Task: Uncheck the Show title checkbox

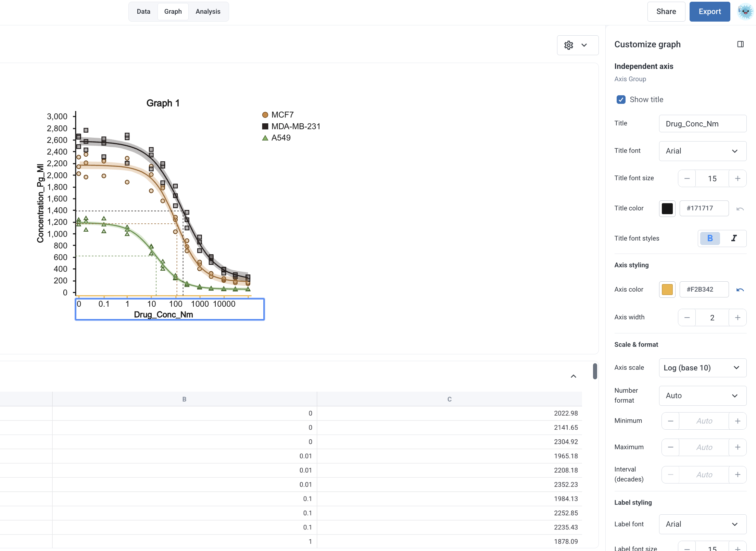Action: click(x=621, y=99)
